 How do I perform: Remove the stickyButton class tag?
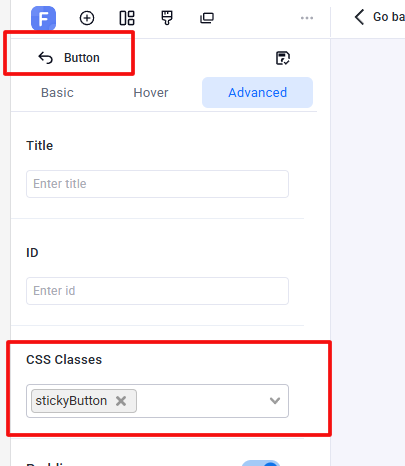coord(121,401)
